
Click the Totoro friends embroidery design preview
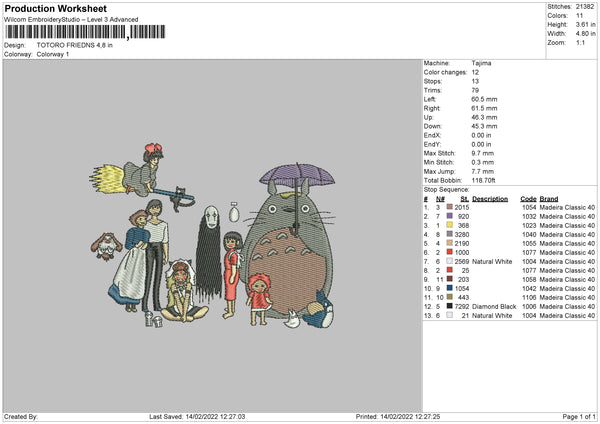(213, 235)
